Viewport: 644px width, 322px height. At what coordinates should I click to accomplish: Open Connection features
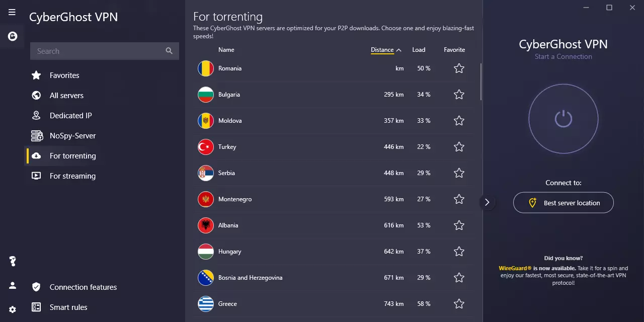coord(83,287)
